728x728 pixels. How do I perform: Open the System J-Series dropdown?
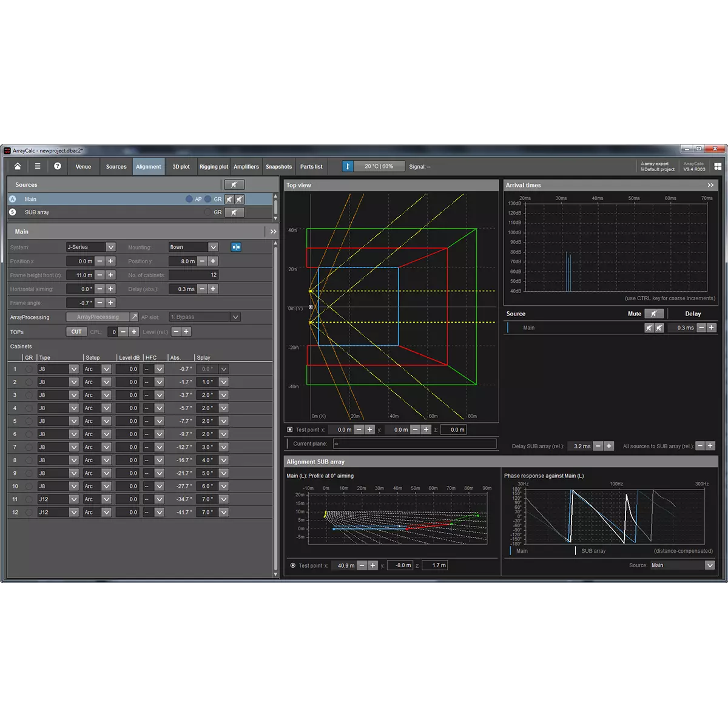click(x=110, y=247)
